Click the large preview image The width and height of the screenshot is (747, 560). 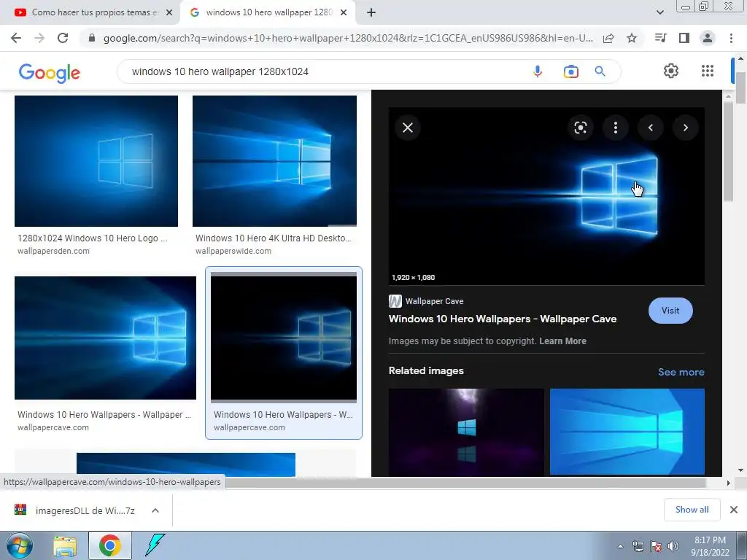pos(546,196)
